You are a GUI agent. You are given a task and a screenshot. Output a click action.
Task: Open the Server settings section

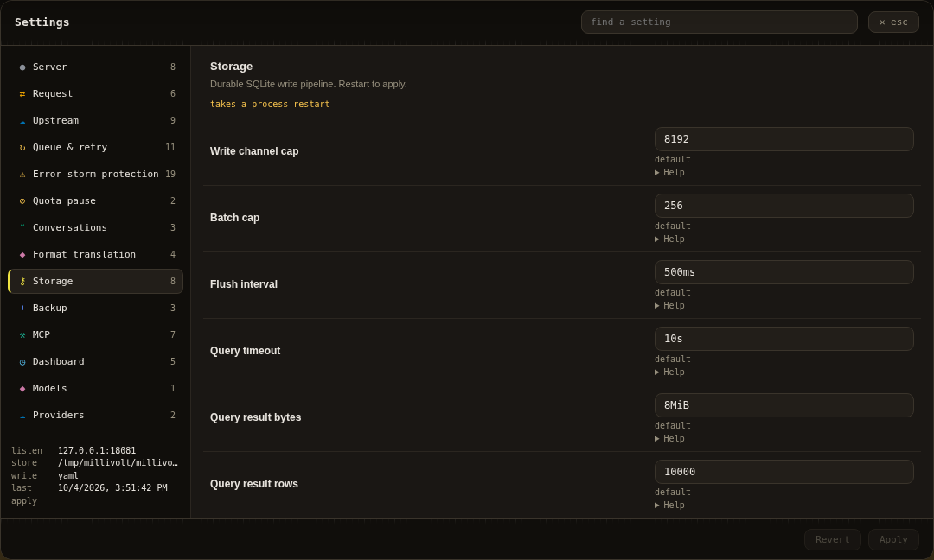(x=95, y=67)
